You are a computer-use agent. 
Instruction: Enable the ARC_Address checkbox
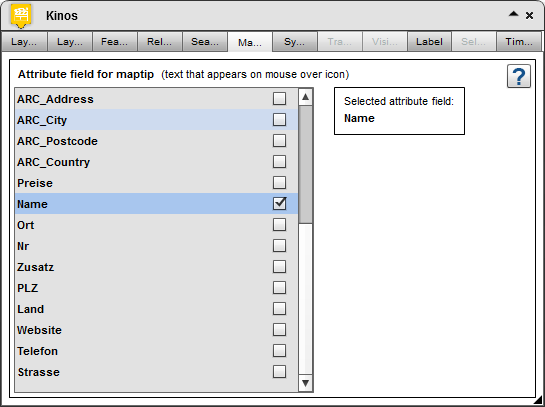tap(279, 99)
